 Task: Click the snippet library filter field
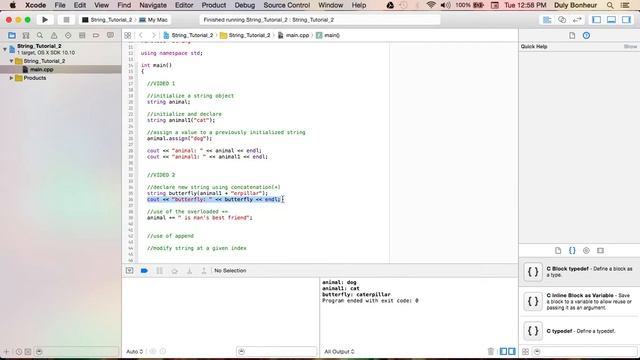(585, 351)
